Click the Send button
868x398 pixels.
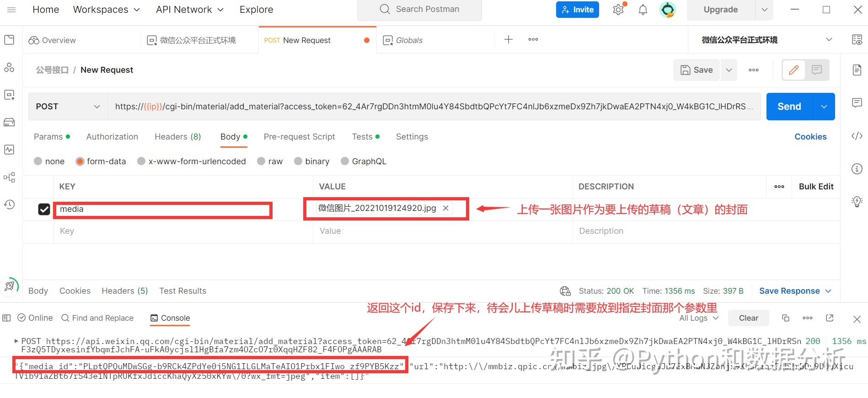pos(789,107)
